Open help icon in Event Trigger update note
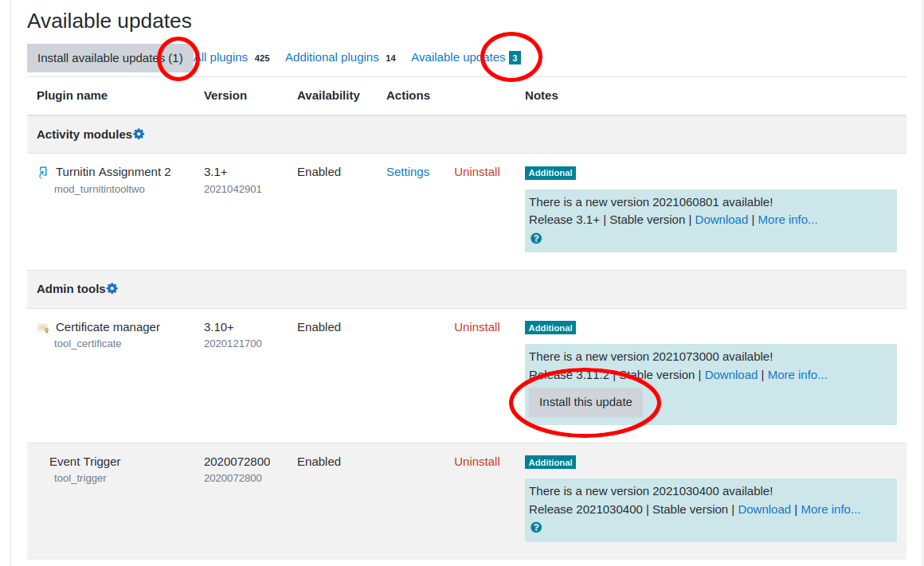924x566 pixels. [535, 527]
